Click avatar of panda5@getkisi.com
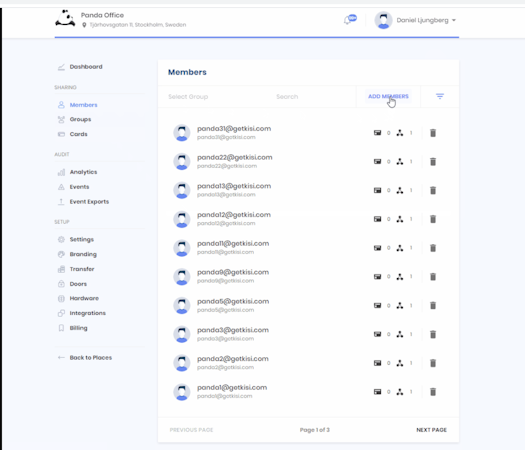Image resolution: width=525 pixels, height=450 pixels. click(181, 305)
